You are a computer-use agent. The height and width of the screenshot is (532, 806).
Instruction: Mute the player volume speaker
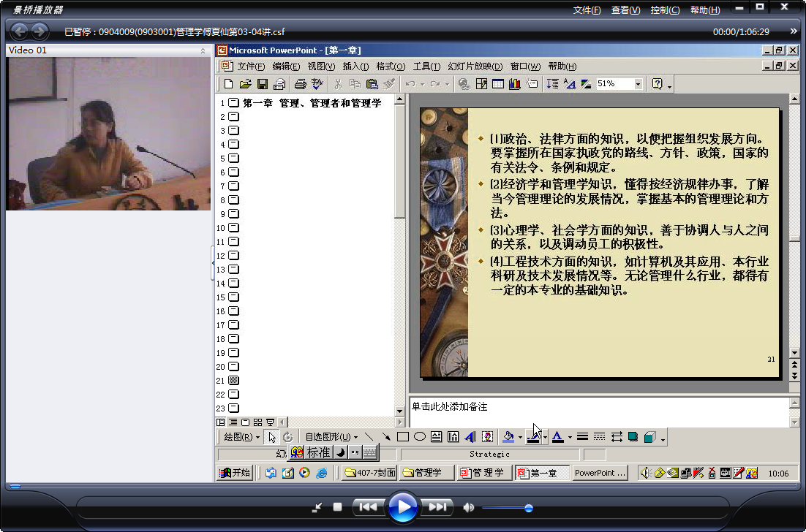468,507
